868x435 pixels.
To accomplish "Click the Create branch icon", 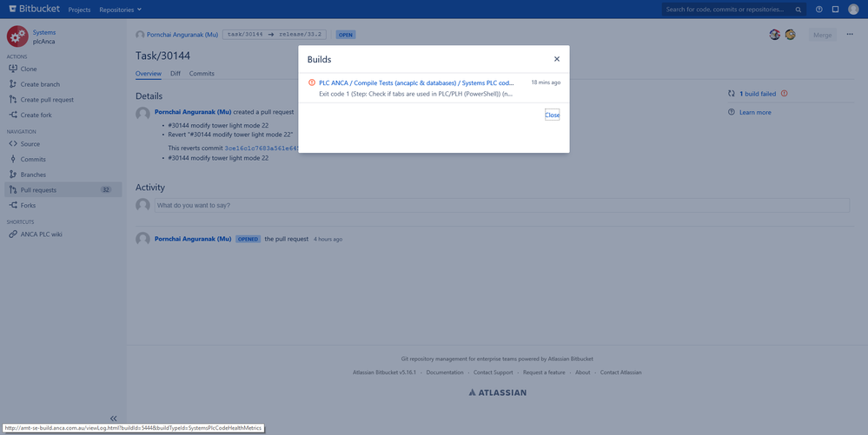I will point(13,84).
